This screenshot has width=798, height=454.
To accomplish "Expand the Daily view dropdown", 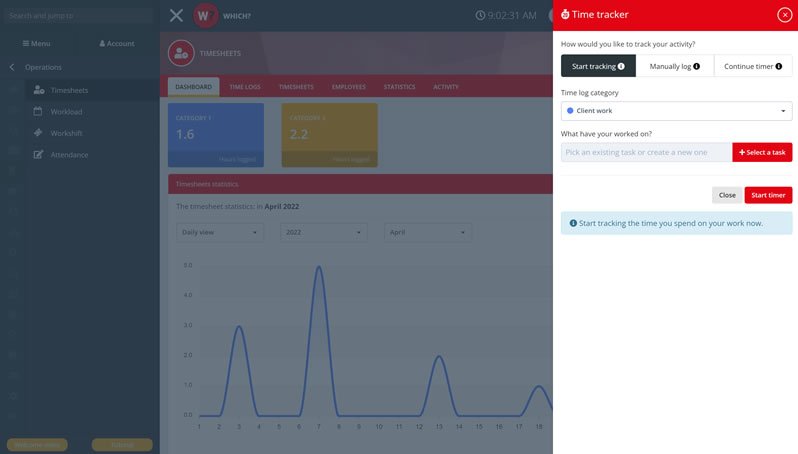I will click(220, 232).
